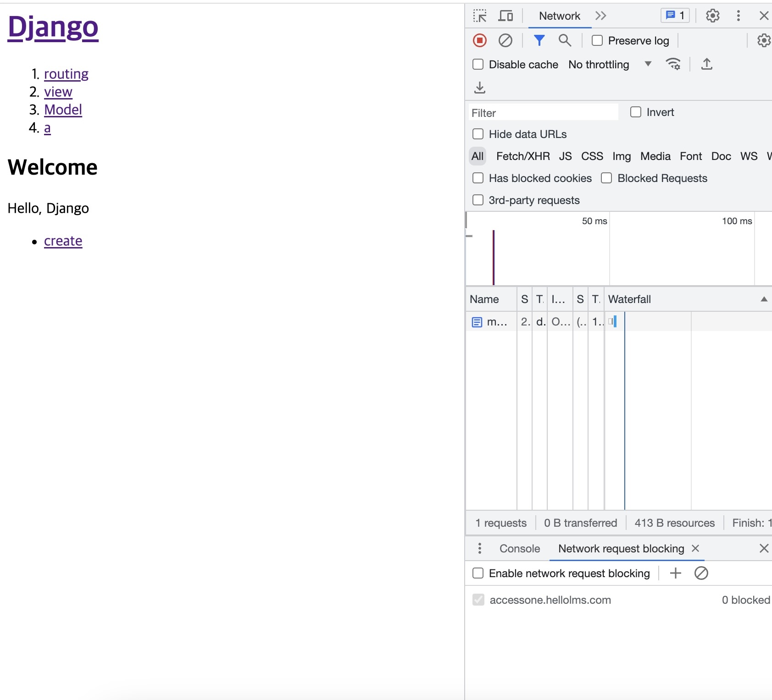
Task: Click the timeline overview at 50 ms
Action: click(594, 221)
